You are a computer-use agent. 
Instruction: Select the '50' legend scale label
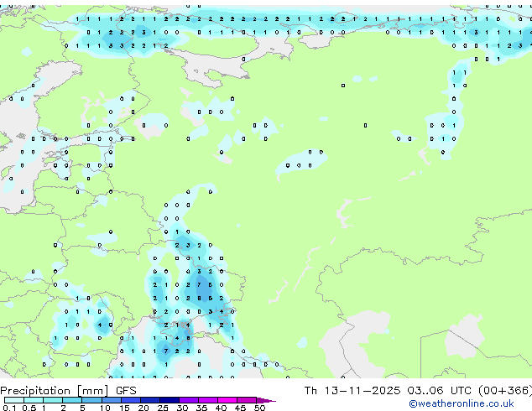(259, 408)
